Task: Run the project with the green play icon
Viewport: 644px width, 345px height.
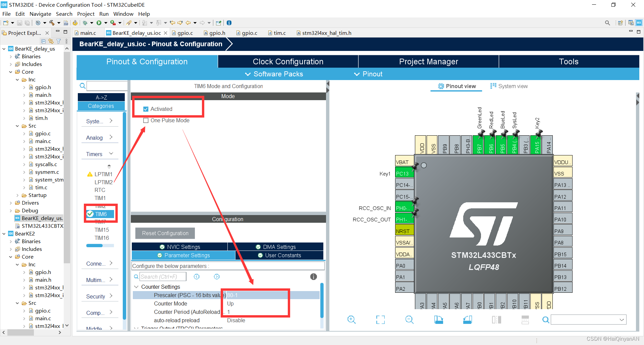Action: click(x=99, y=22)
